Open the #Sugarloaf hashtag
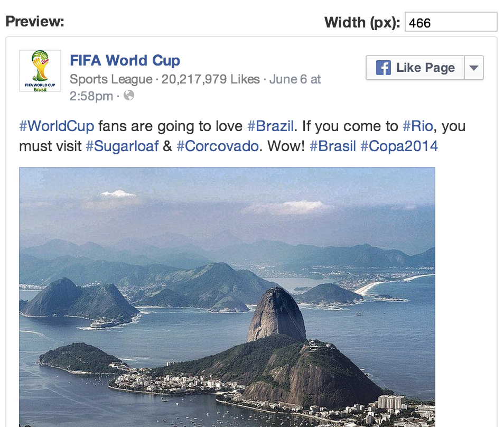Viewport: 504px width, 427px height. pyautogui.click(x=122, y=146)
